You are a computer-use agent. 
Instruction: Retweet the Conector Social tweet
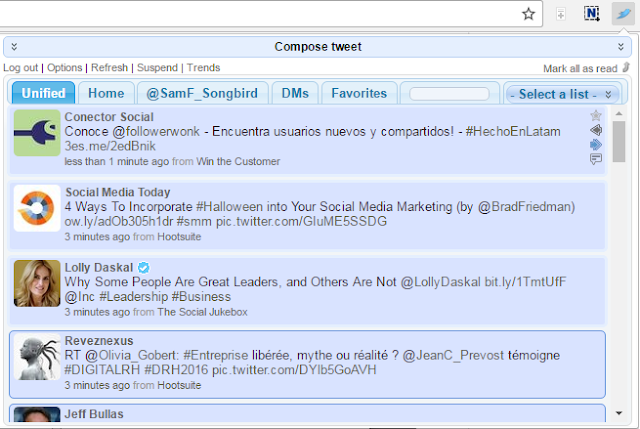(596, 144)
